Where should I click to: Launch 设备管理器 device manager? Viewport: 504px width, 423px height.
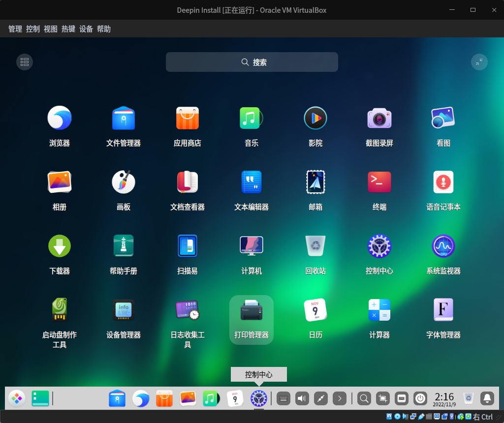coord(124,309)
